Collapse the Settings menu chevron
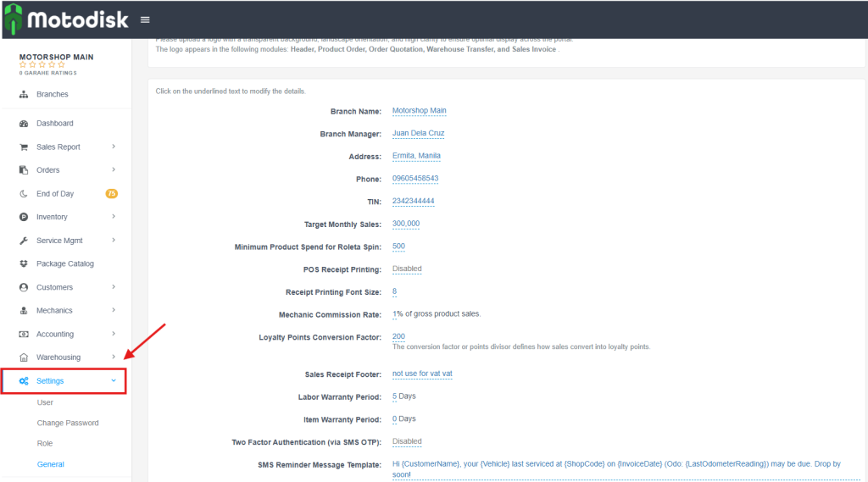Viewport: 868px width, 482px height. pos(114,381)
